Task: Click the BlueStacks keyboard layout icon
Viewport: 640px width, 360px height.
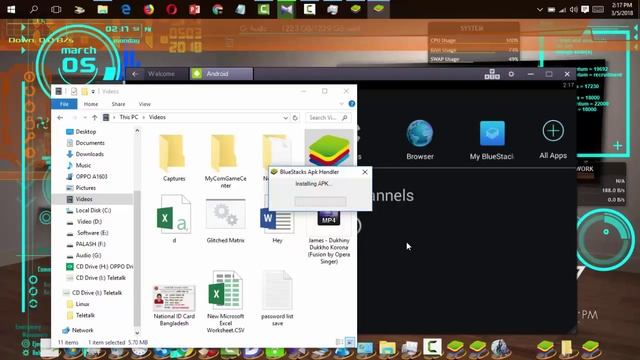Action: tap(492, 74)
